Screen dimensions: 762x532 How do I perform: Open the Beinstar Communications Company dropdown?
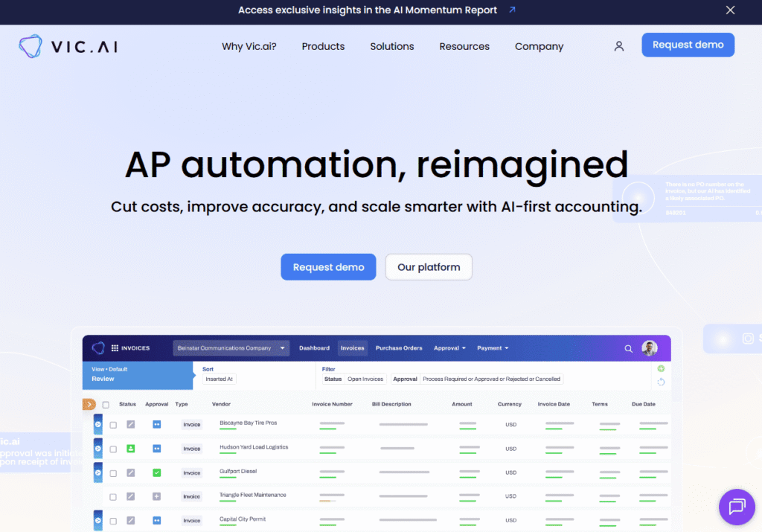point(231,348)
